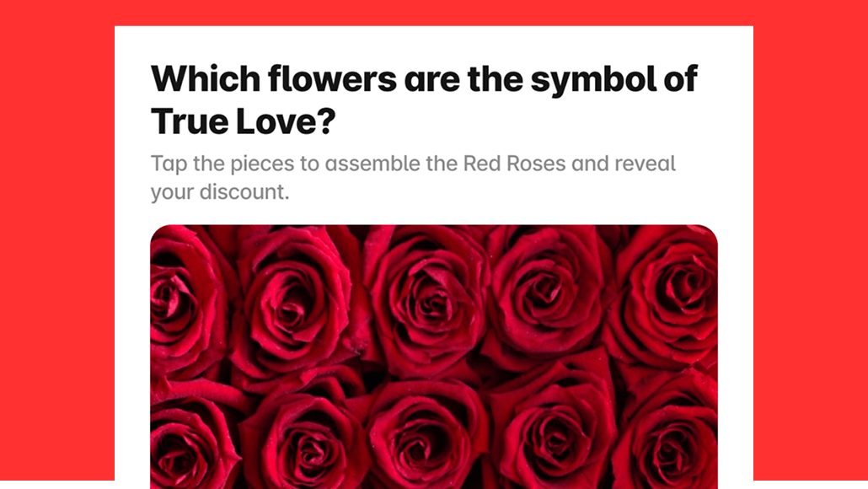
Task: Click the "True Love?" heading text
Action: (243, 121)
